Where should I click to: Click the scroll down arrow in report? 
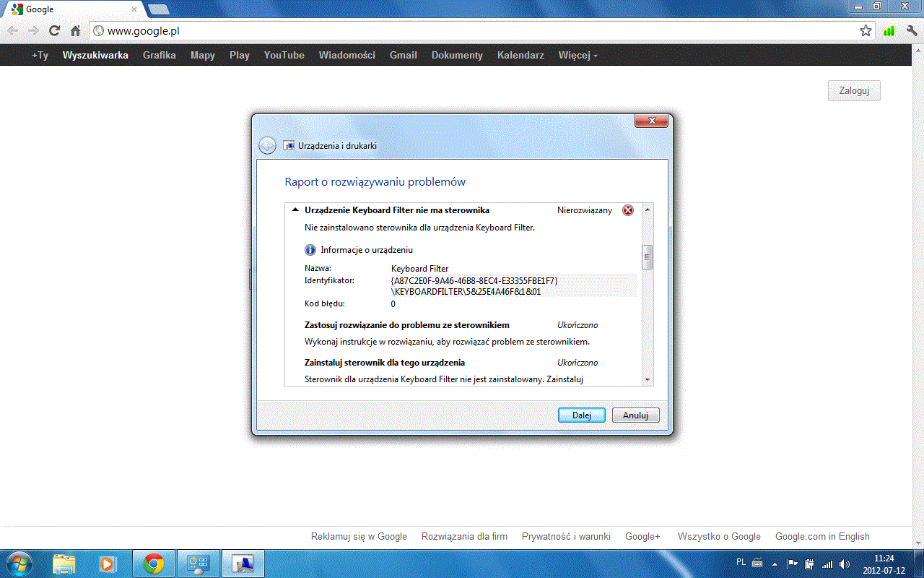tap(648, 379)
